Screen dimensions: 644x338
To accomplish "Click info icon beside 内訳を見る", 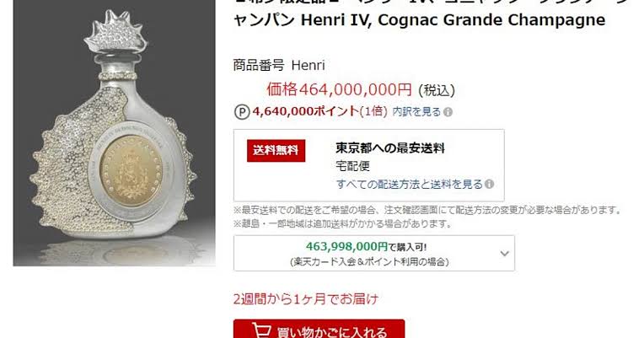I will click(448, 112).
